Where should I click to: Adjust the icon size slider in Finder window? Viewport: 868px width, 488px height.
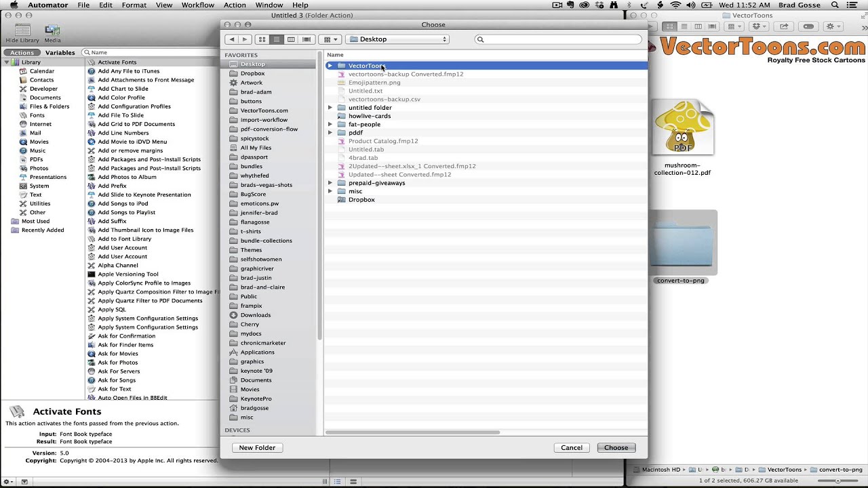(837, 481)
